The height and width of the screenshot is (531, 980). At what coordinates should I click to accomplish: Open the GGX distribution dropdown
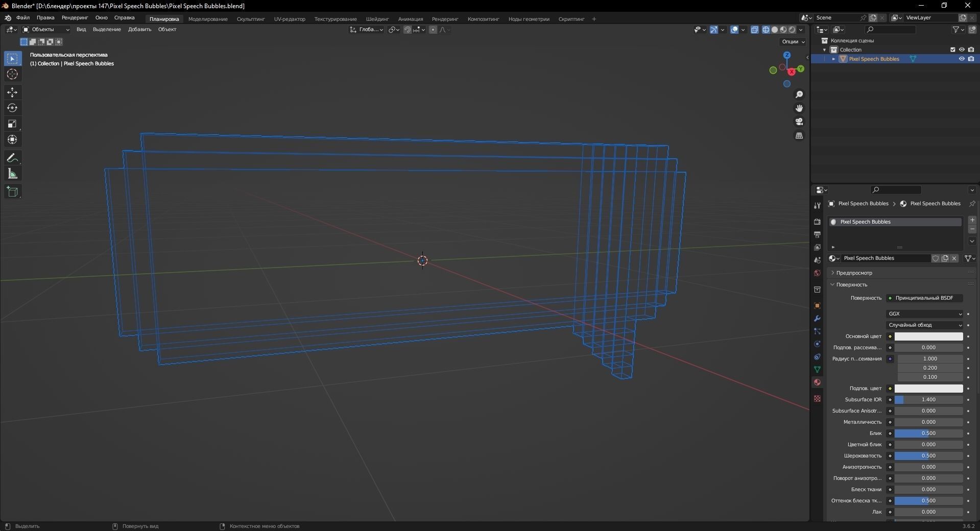[925, 314]
